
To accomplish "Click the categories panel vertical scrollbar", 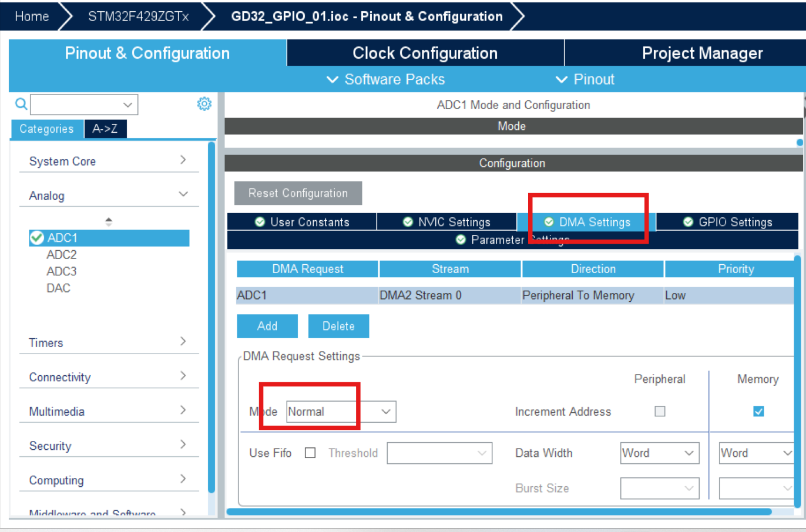I will click(211, 317).
